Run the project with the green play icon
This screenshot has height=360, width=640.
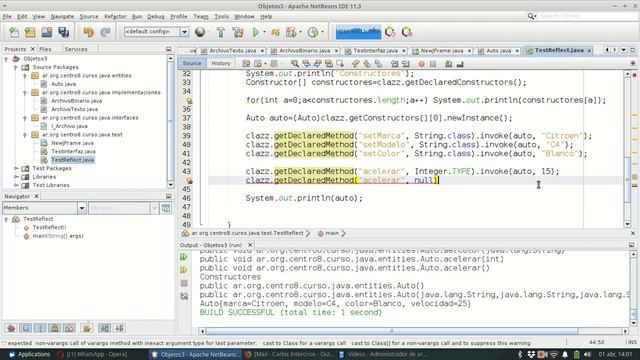coord(256,32)
